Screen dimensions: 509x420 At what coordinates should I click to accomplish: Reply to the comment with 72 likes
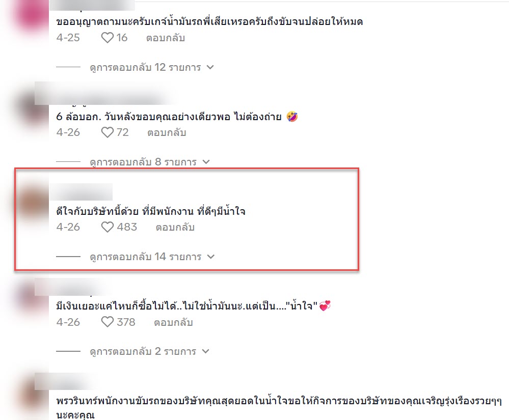coord(167,133)
